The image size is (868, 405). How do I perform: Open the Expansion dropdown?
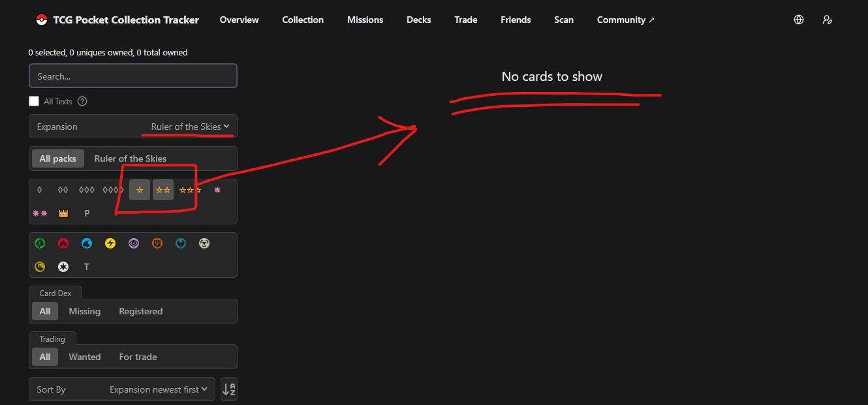click(133, 127)
